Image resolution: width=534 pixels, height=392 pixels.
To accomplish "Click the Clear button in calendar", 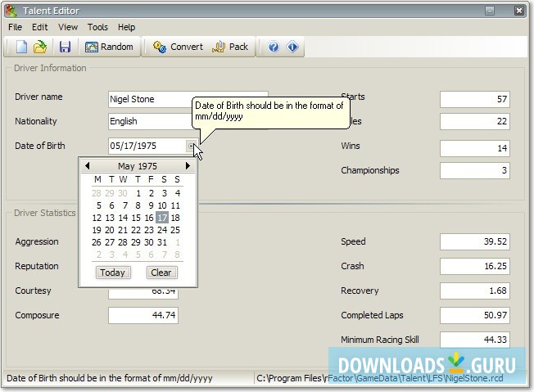I will (x=161, y=273).
